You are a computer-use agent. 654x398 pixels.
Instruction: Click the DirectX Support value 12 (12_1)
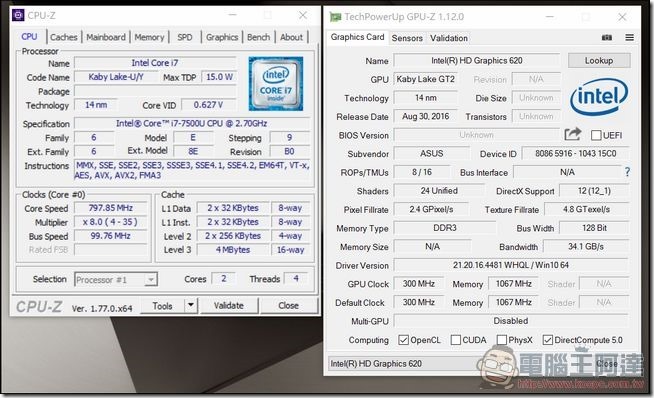point(594,191)
